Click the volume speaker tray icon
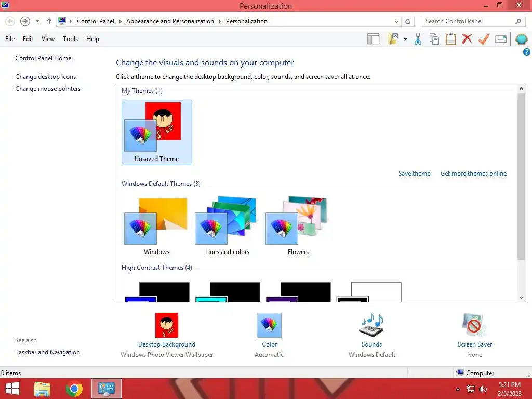532x399 pixels. 483,389
